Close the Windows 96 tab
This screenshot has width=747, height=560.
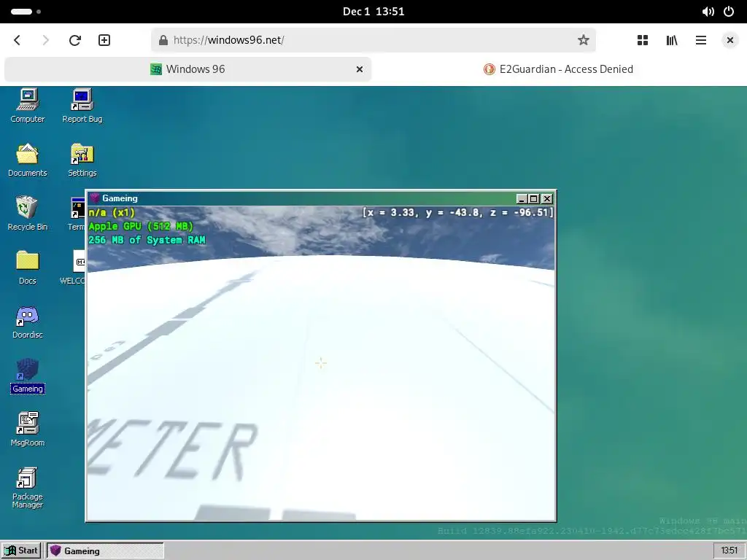pos(360,69)
